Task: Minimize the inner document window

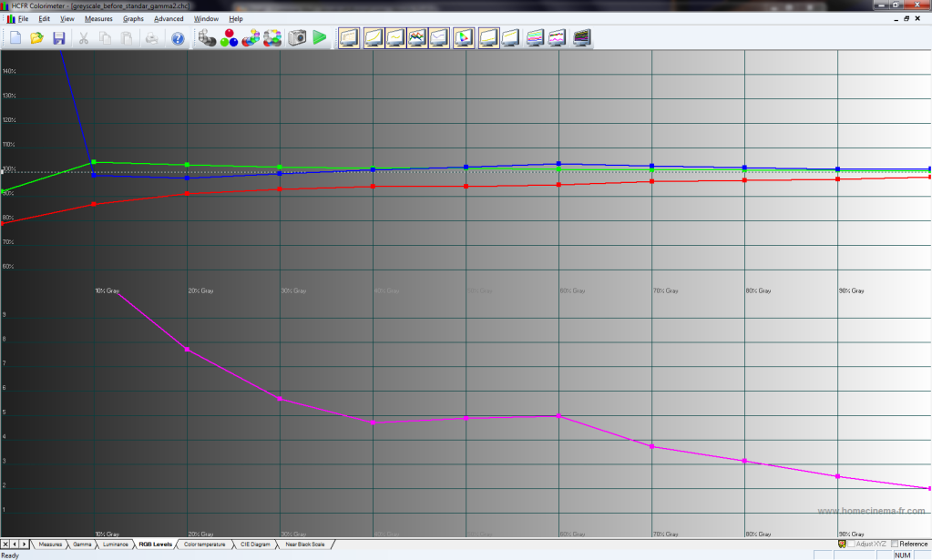Action: coord(896,19)
